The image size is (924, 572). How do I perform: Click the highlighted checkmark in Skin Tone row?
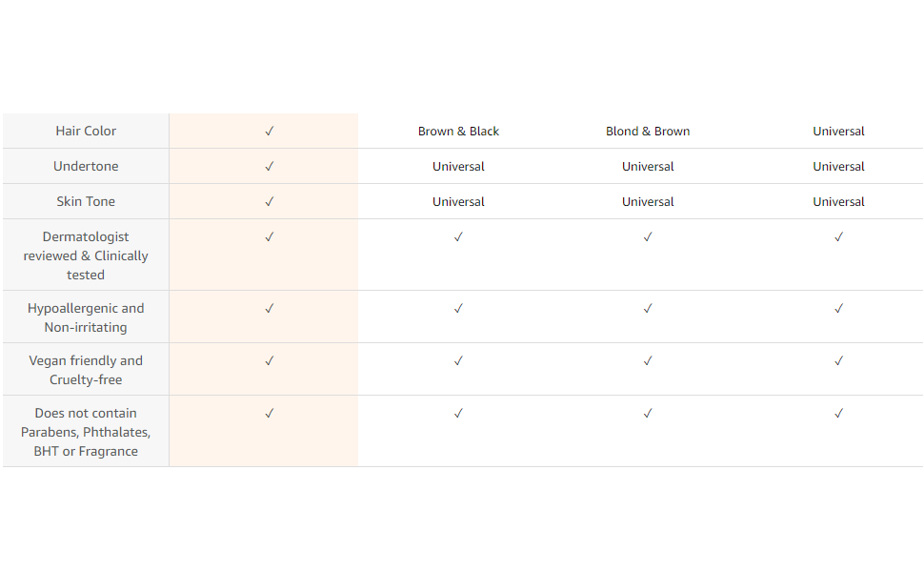point(270,202)
